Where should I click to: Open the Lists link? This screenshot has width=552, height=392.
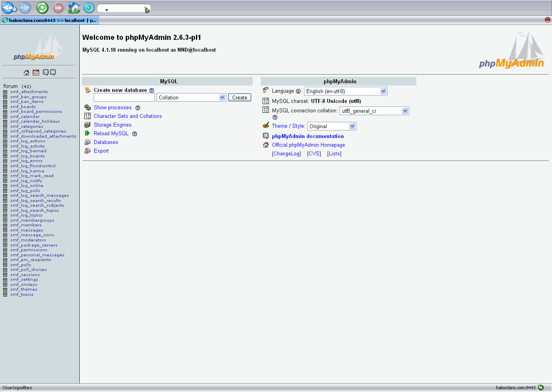334,154
